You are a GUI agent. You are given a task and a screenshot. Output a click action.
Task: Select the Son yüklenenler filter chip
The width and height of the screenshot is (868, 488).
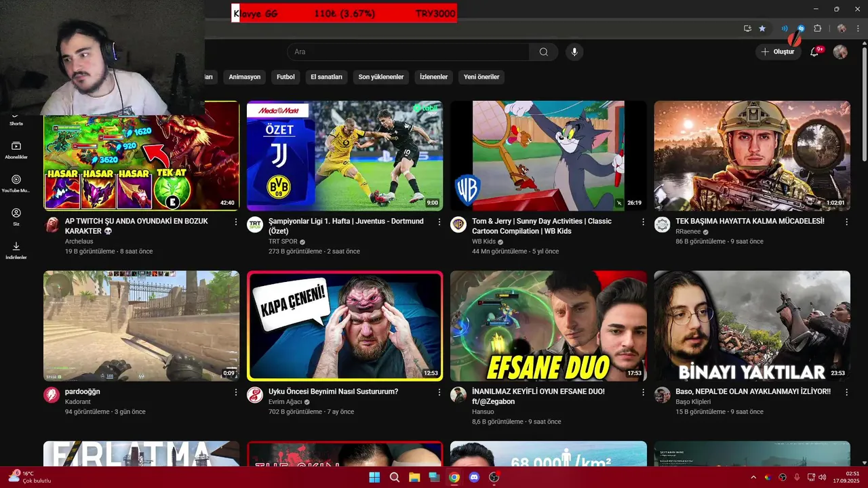click(381, 77)
